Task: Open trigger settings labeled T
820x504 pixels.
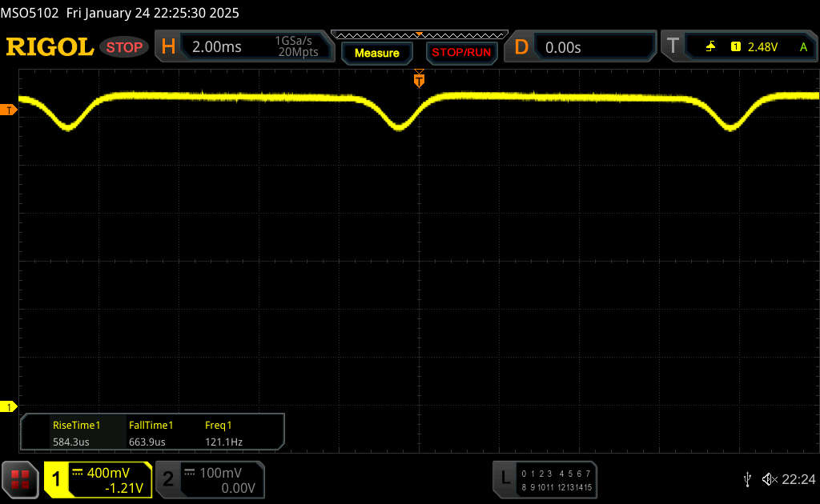Action: (673, 46)
